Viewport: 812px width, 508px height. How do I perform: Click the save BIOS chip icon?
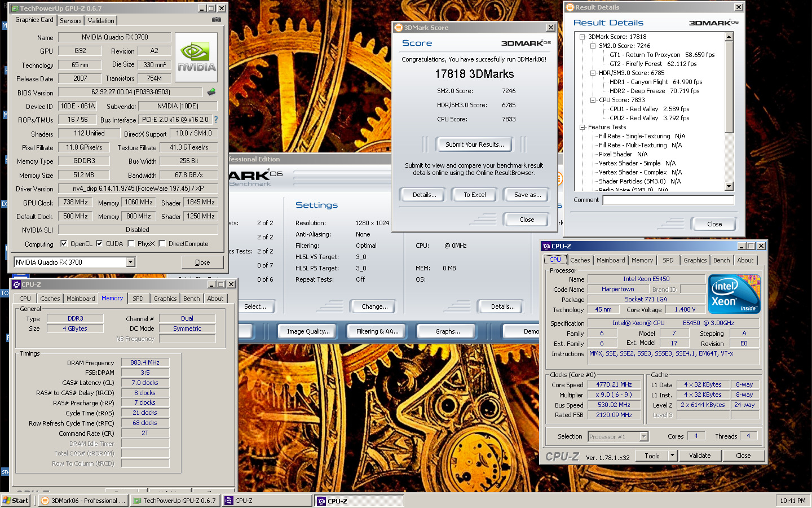click(211, 91)
